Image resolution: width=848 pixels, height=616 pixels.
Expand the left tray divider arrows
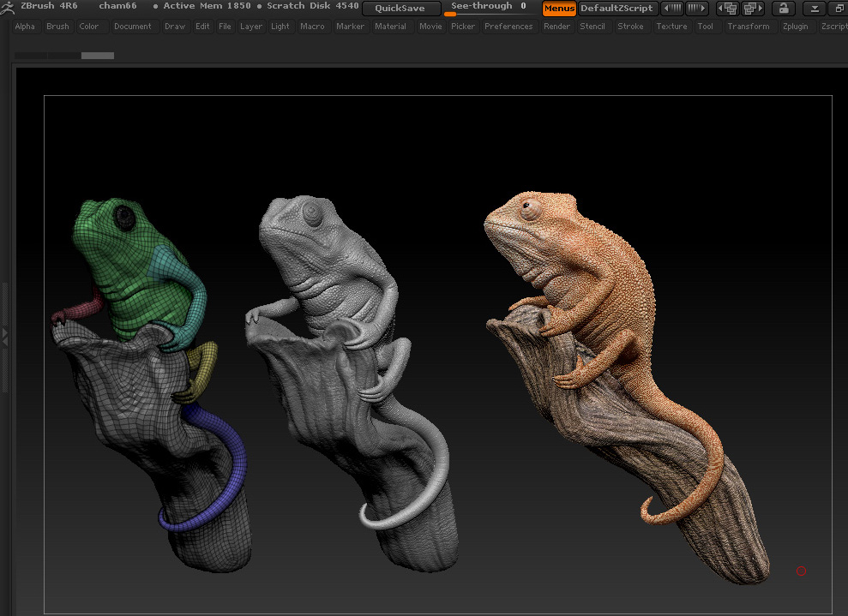coord(5,336)
